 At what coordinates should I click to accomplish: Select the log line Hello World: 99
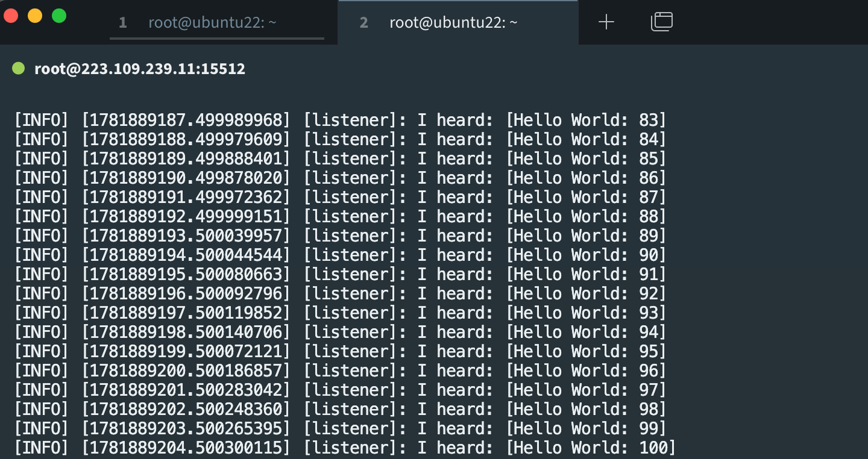pyautogui.click(x=340, y=428)
